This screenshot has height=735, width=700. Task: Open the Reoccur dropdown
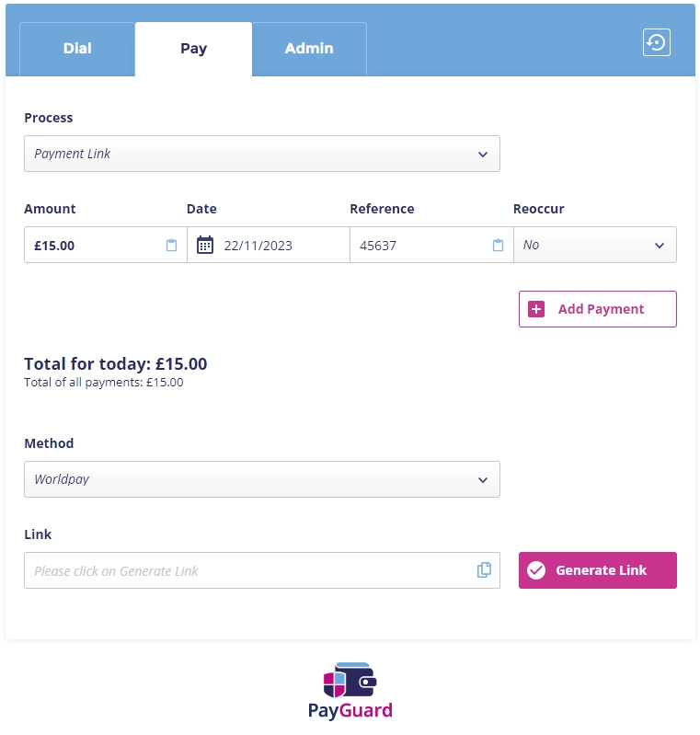(594, 246)
